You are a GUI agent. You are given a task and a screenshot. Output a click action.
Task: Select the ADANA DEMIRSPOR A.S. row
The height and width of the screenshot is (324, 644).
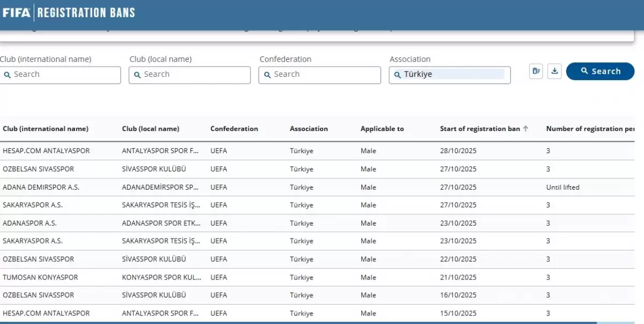(40, 188)
